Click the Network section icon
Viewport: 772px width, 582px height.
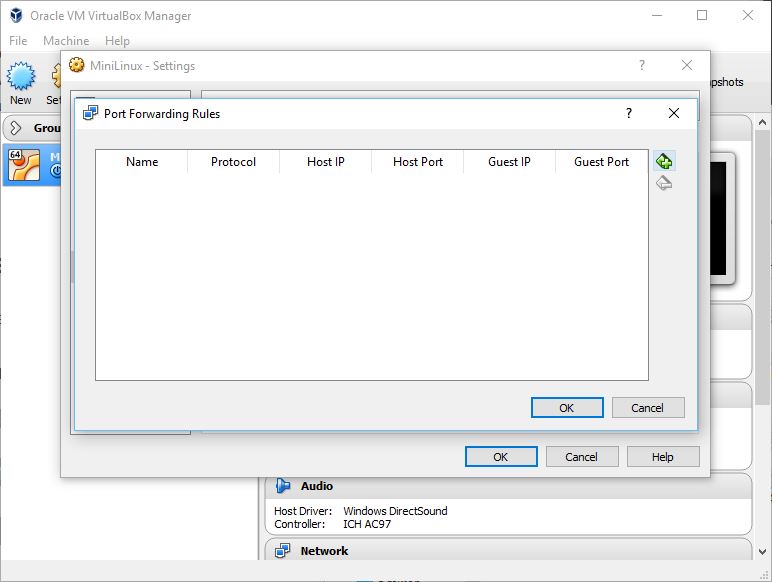click(283, 550)
